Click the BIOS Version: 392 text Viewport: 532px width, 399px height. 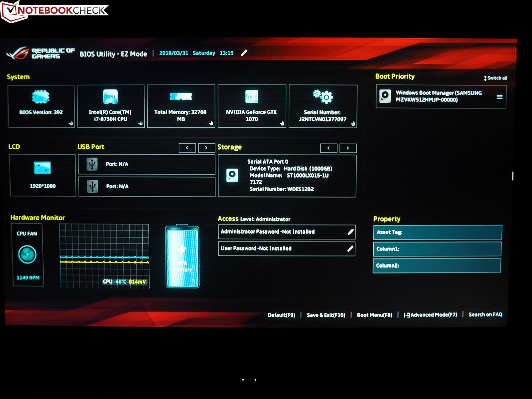click(41, 112)
